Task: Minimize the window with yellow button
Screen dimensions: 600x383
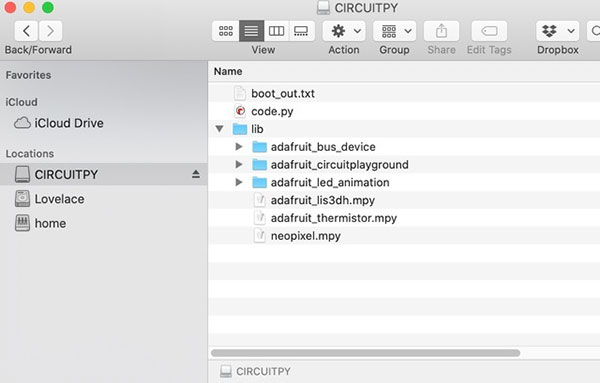Action: point(29,7)
